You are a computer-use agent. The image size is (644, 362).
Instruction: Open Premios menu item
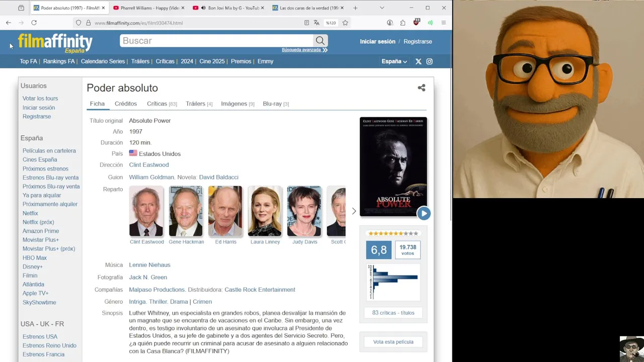pos(241,61)
